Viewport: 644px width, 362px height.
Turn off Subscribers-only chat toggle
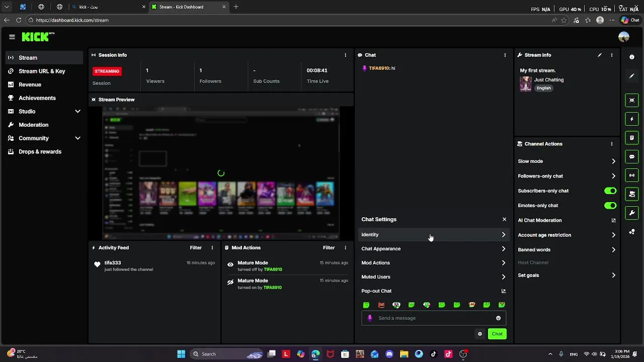pyautogui.click(x=610, y=191)
